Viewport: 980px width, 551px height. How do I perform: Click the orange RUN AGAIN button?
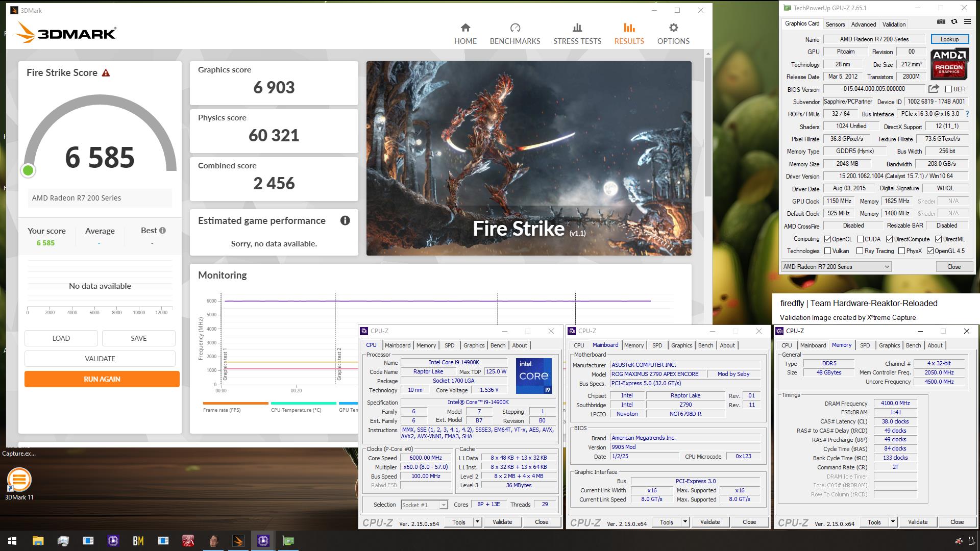(102, 379)
